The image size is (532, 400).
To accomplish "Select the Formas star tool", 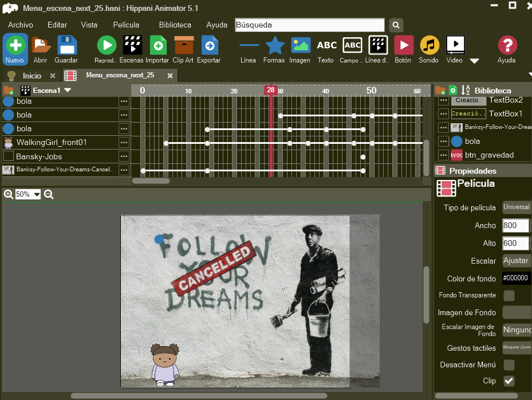I will click(x=274, y=49).
